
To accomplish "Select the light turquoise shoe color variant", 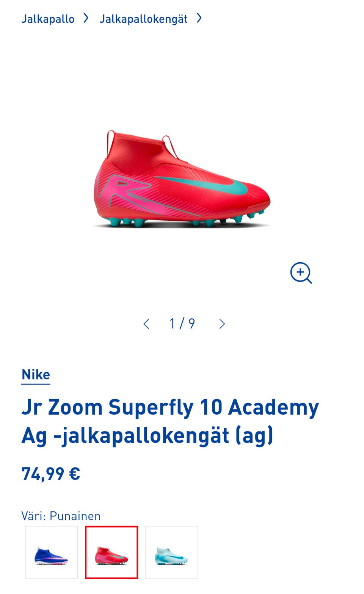I will (x=172, y=552).
